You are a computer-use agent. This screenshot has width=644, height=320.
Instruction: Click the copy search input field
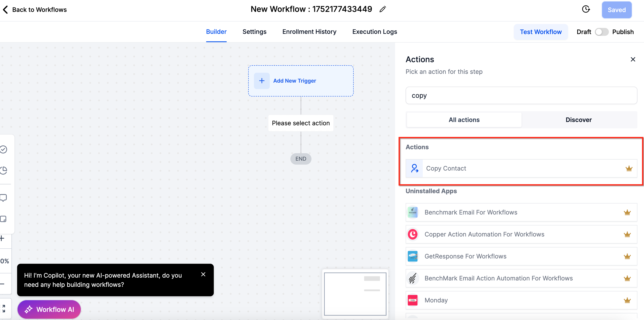(x=521, y=95)
